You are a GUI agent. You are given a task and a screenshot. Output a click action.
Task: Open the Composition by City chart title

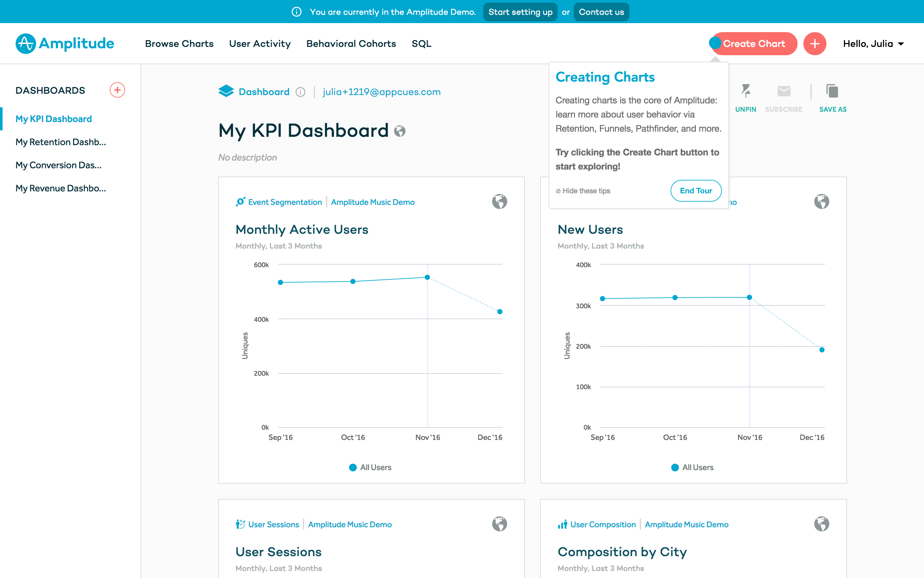pos(622,552)
